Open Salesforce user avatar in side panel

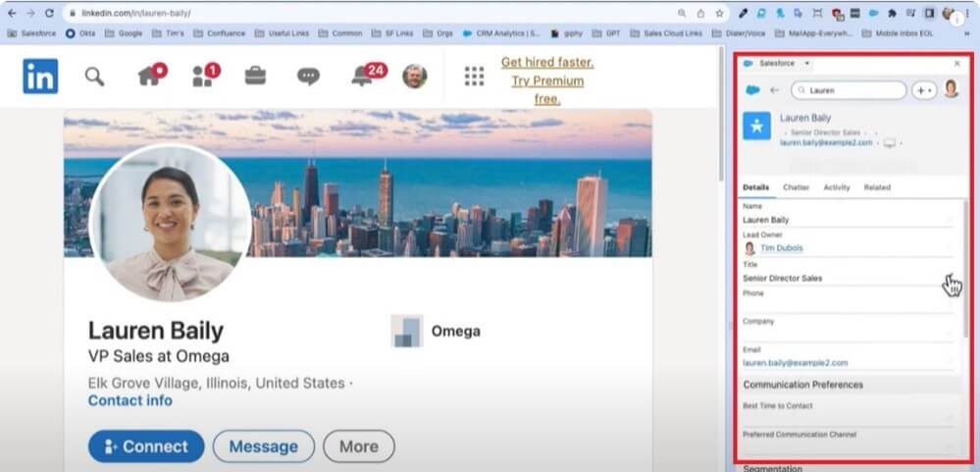[x=951, y=88]
